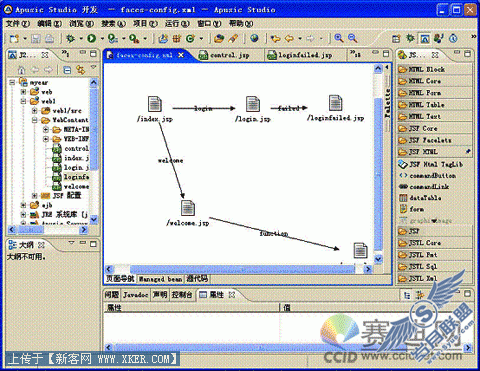Click the green Run toolbar icon
This screenshot has height=371, width=480.
(x=92, y=39)
